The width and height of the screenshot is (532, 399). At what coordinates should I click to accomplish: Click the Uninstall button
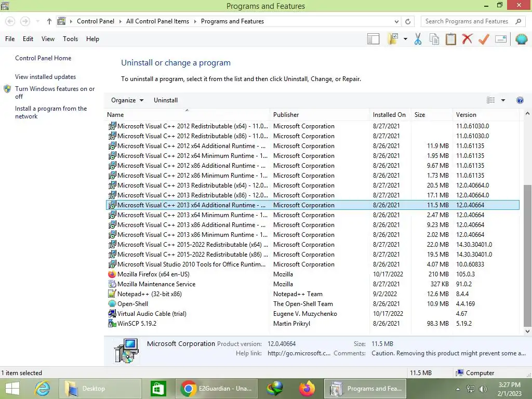(166, 100)
